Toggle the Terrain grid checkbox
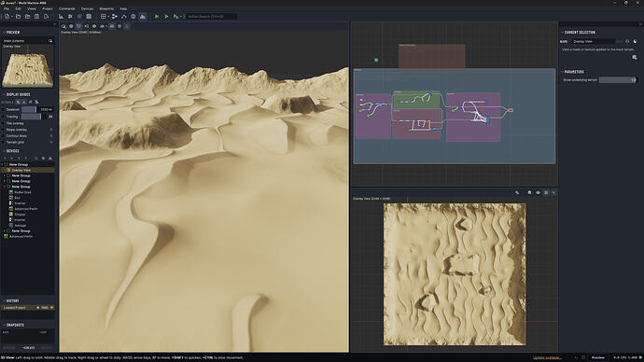Viewport: 644px width, 362px height. [4, 142]
